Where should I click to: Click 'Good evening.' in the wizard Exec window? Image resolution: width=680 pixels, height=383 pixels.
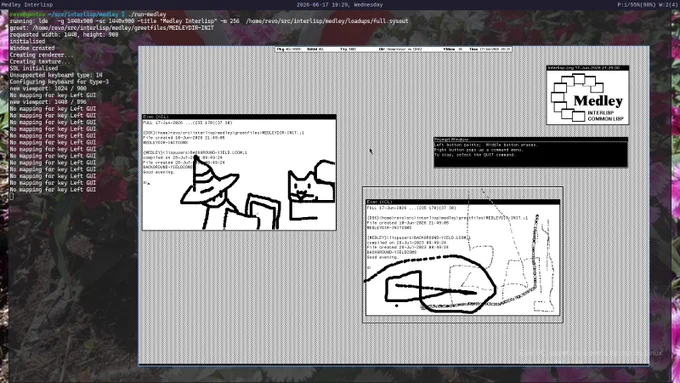point(159,172)
